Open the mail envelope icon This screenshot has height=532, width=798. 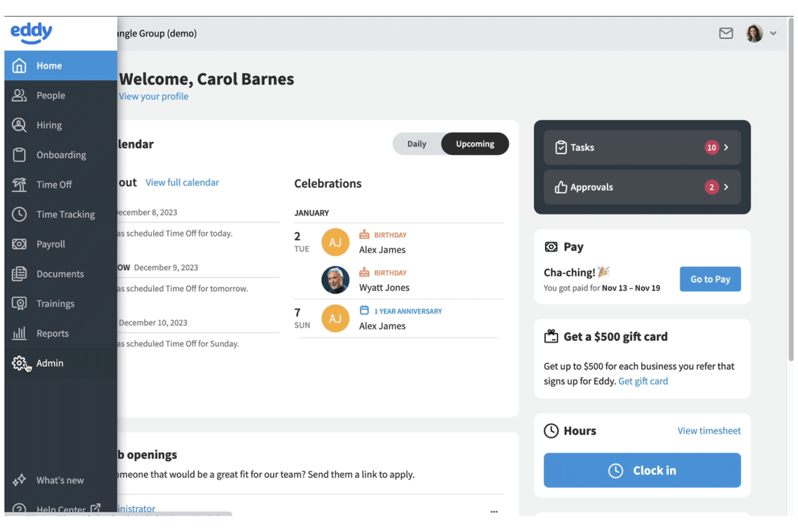pyautogui.click(x=726, y=33)
